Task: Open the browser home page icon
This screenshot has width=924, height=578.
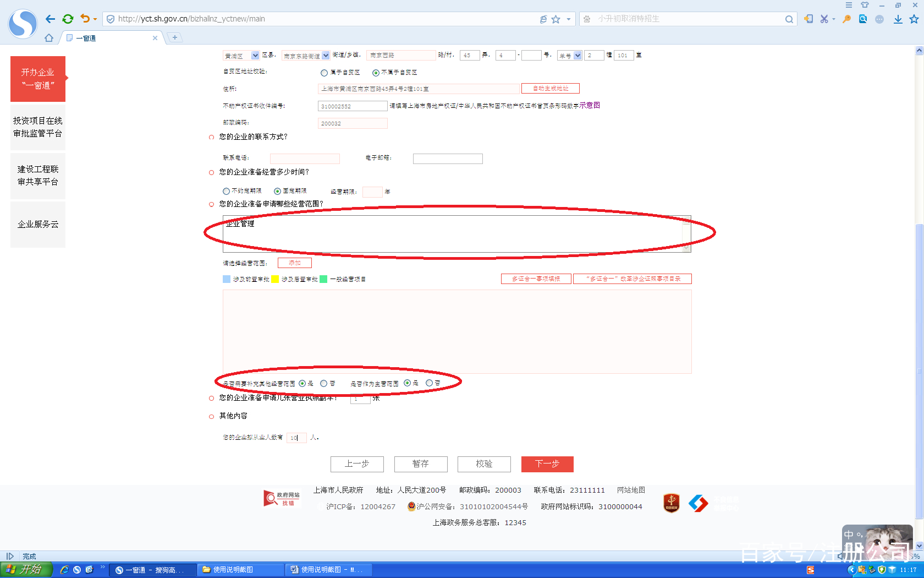Action: tap(49, 37)
